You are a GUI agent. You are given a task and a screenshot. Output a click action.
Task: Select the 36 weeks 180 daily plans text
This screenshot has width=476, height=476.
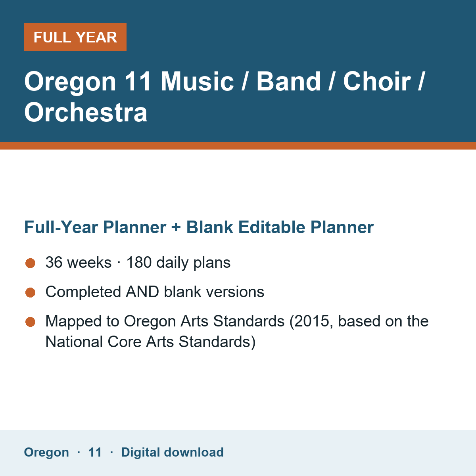[x=138, y=263]
